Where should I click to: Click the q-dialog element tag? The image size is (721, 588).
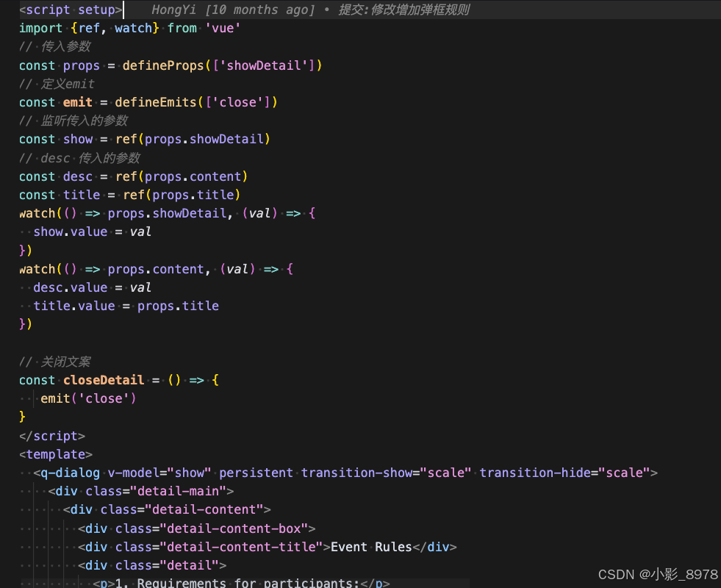pyautogui.click(x=70, y=473)
